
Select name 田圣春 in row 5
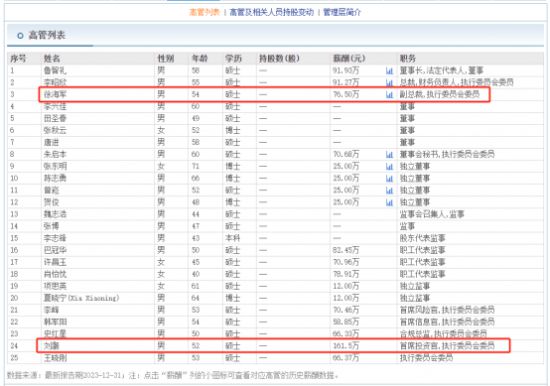click(55, 118)
